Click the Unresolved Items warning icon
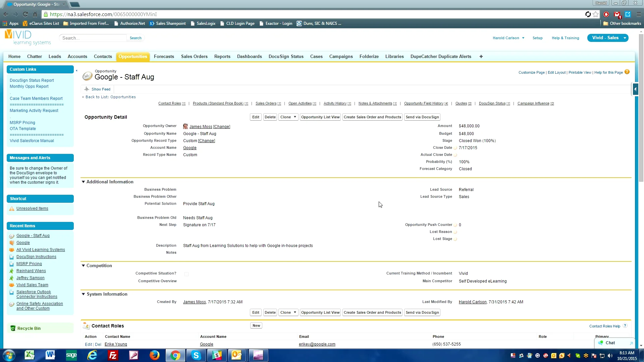Image resolution: width=644 pixels, height=362 pixels. point(12,208)
